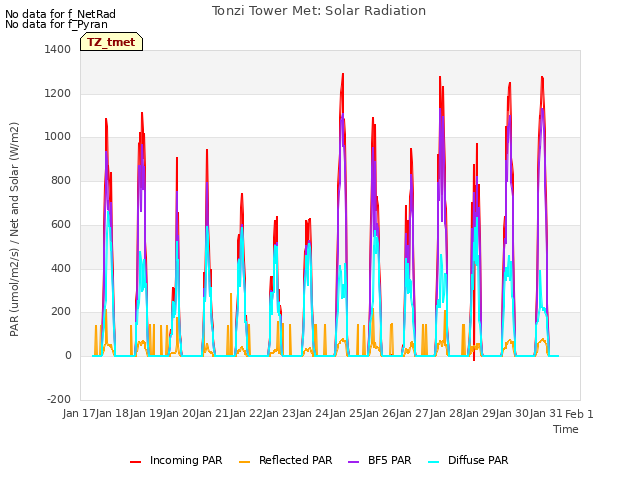The image size is (640, 480).
Task: Click the -200 y-axis tick label
Action: pyautogui.click(x=59, y=399)
